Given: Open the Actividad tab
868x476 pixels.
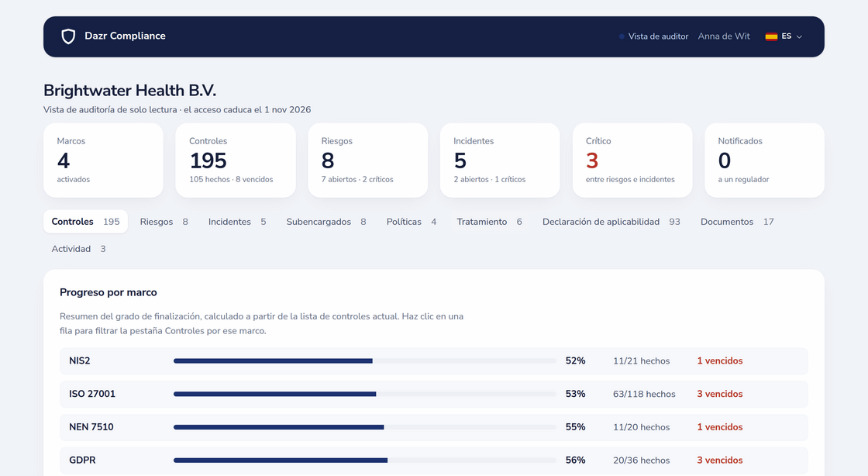Looking at the screenshot, I should point(78,249).
